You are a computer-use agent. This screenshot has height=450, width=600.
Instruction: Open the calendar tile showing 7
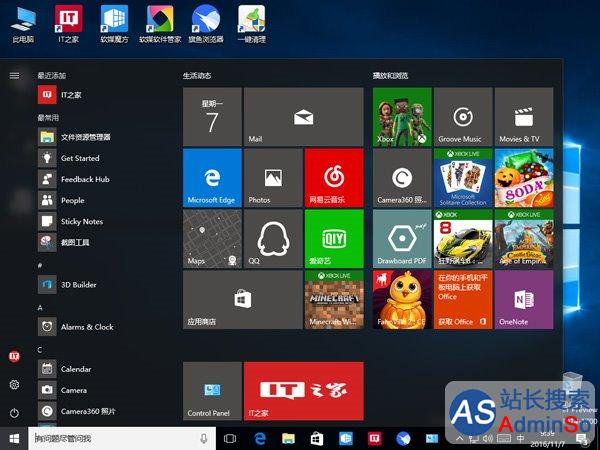point(212,117)
